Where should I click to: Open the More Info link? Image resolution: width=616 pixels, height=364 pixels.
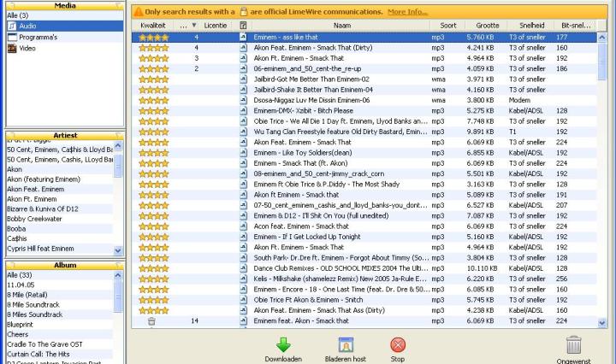pyautogui.click(x=407, y=12)
